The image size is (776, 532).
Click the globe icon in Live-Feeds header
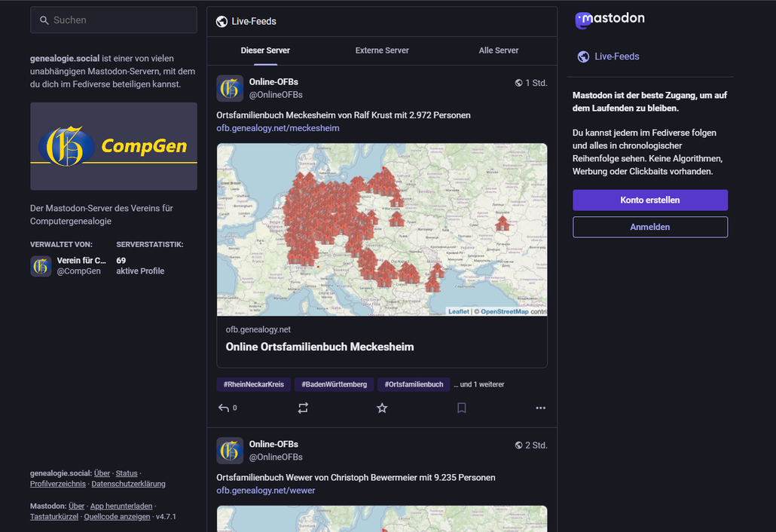coord(221,21)
